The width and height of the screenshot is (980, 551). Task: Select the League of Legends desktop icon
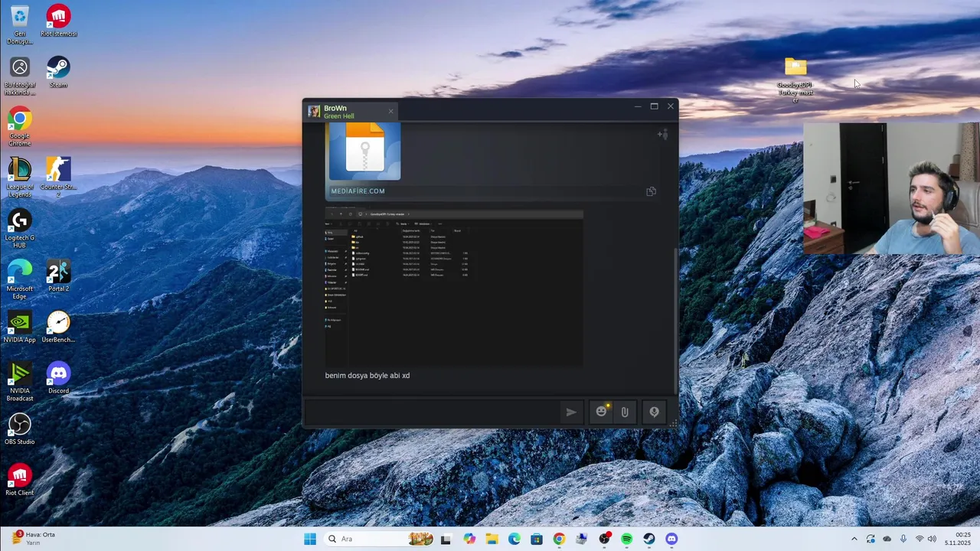tap(20, 178)
